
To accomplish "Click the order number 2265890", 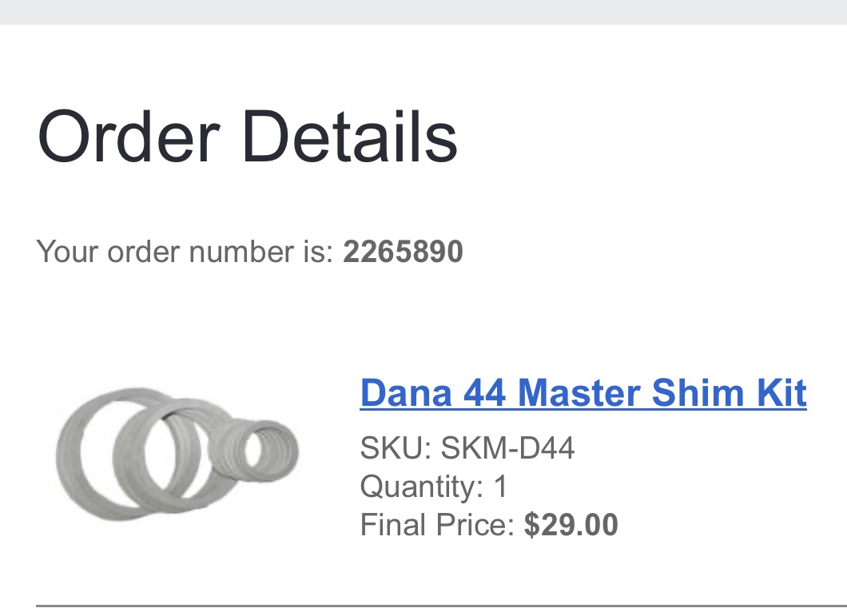I will tap(403, 252).
